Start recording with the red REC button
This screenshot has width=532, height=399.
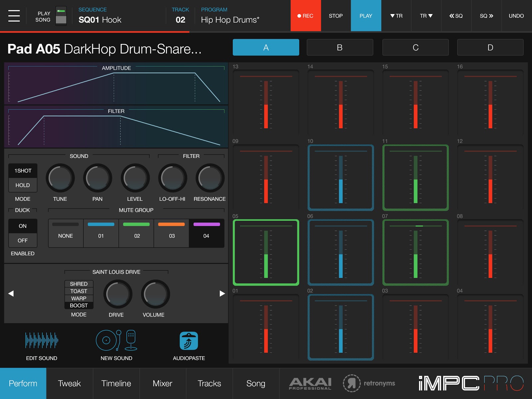click(305, 16)
